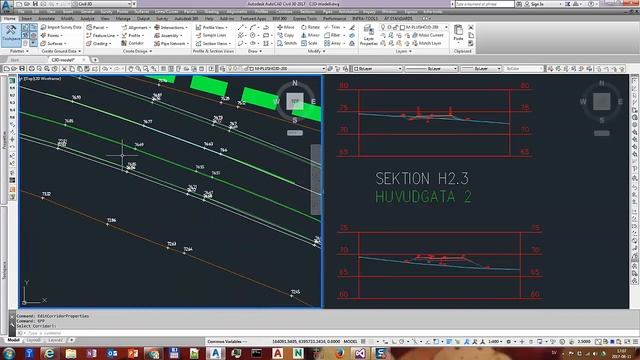This screenshot has height=360, width=640.
Task: Open the Profile dropdown in Create Design
Action: click(x=133, y=36)
